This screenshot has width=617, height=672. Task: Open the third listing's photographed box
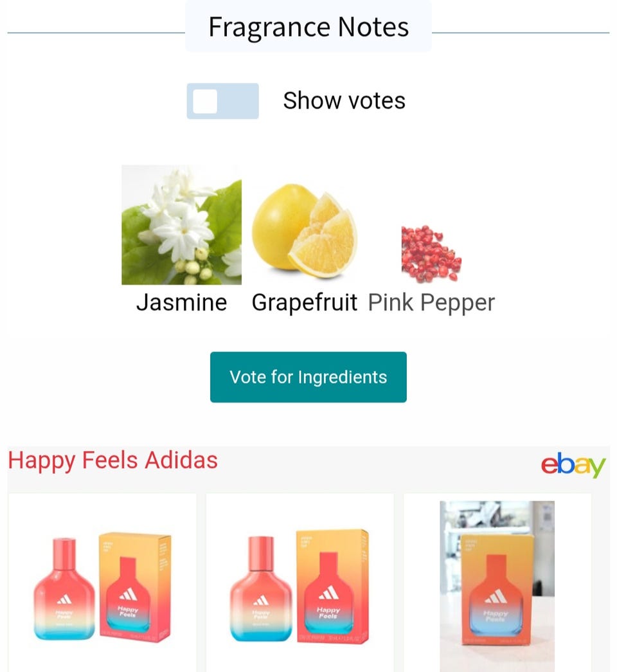[497, 586]
